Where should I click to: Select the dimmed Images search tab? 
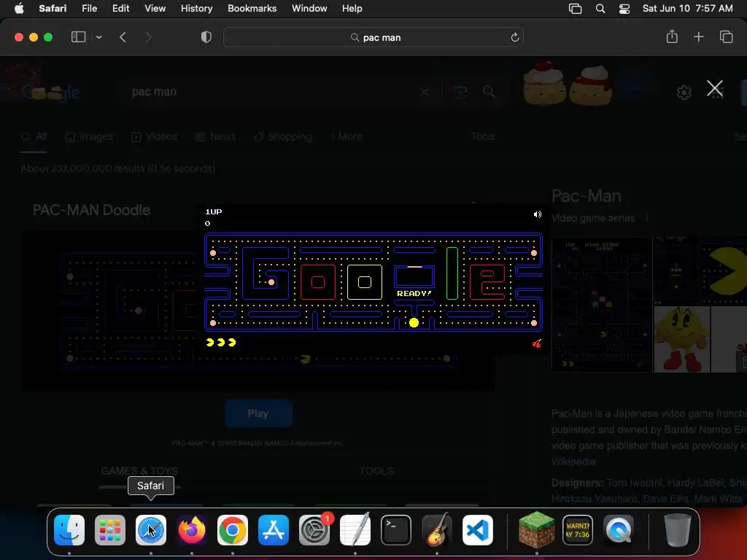coord(89,136)
